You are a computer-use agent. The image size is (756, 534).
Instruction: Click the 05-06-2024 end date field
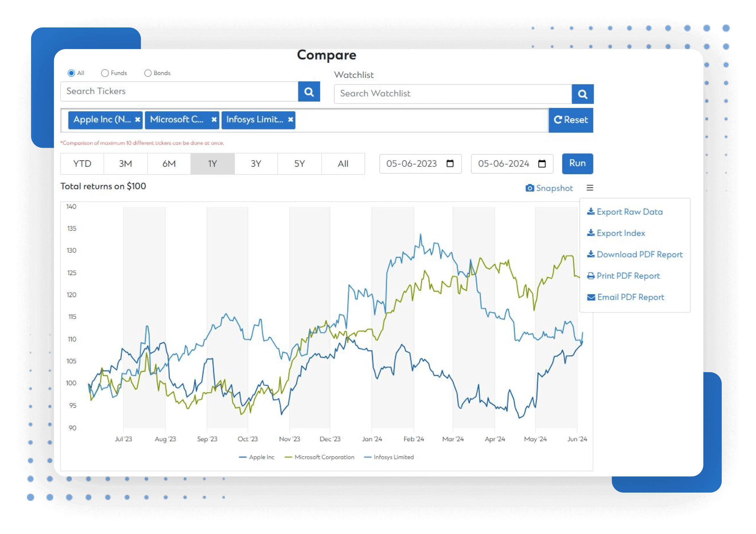point(512,164)
